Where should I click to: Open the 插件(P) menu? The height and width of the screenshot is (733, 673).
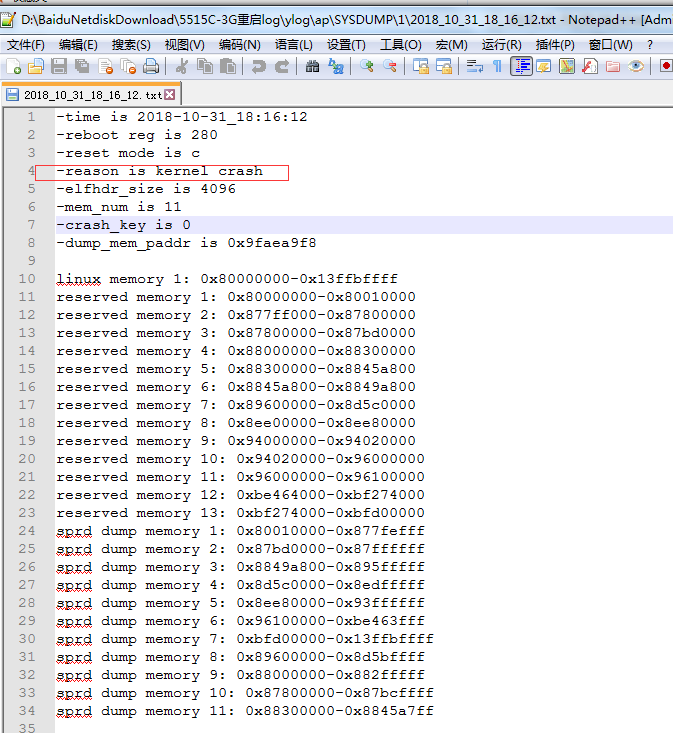tap(555, 45)
